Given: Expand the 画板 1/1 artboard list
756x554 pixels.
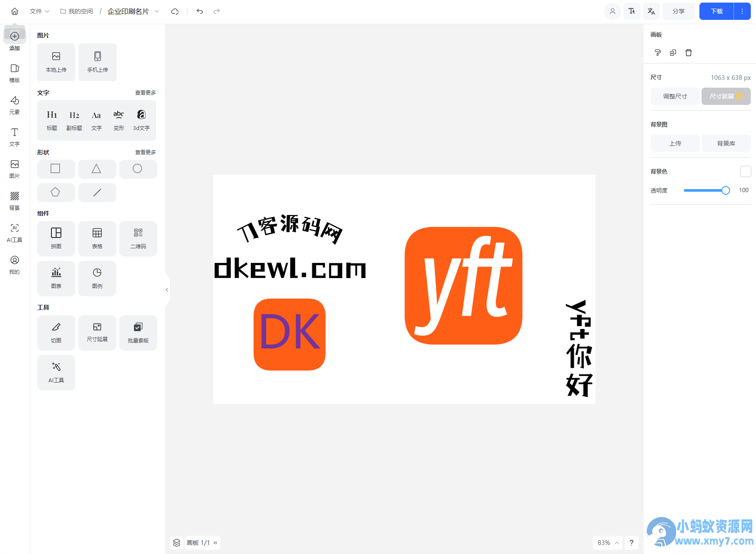Looking at the screenshot, I should [203, 543].
